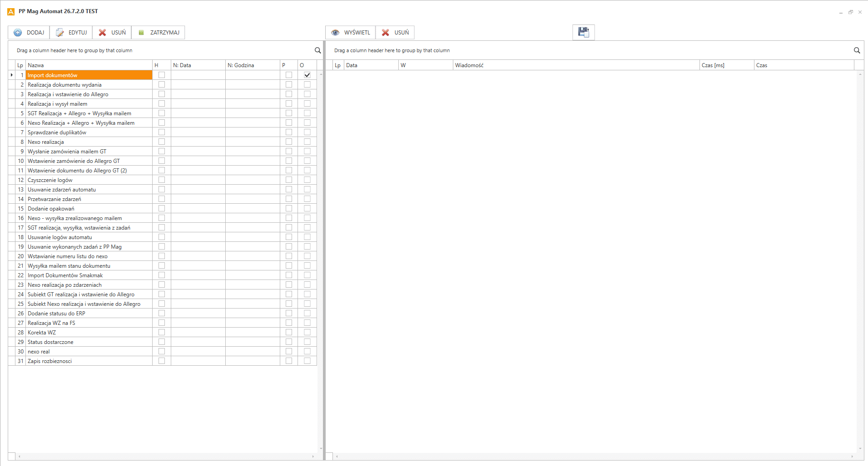Click right arrow of left horizontal scrollbar
Viewport: 868px width, 466px height.
313,456
